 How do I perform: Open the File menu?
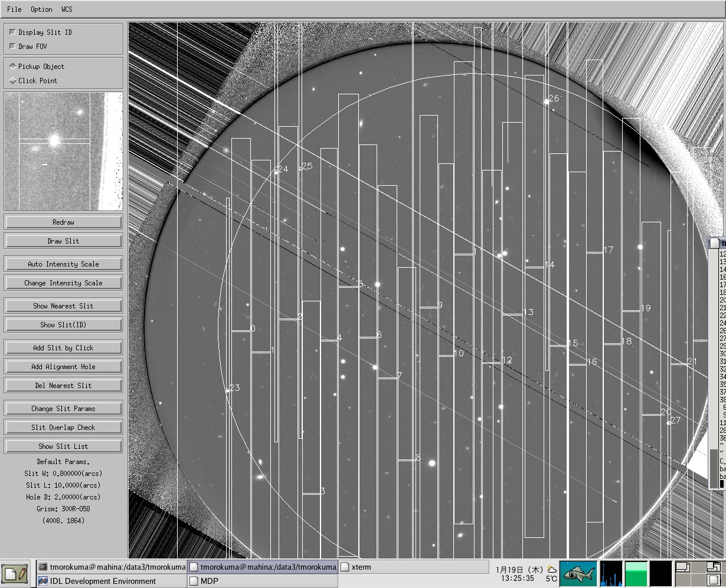point(14,9)
